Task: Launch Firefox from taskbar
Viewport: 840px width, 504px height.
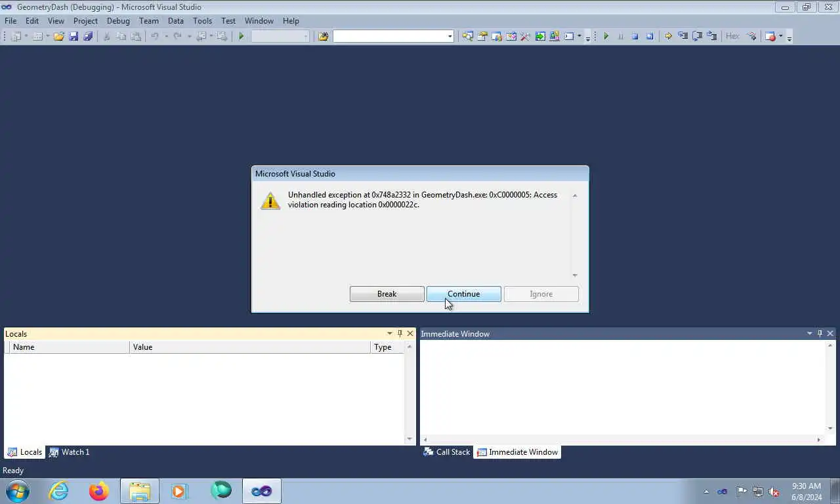Action: pos(99,491)
